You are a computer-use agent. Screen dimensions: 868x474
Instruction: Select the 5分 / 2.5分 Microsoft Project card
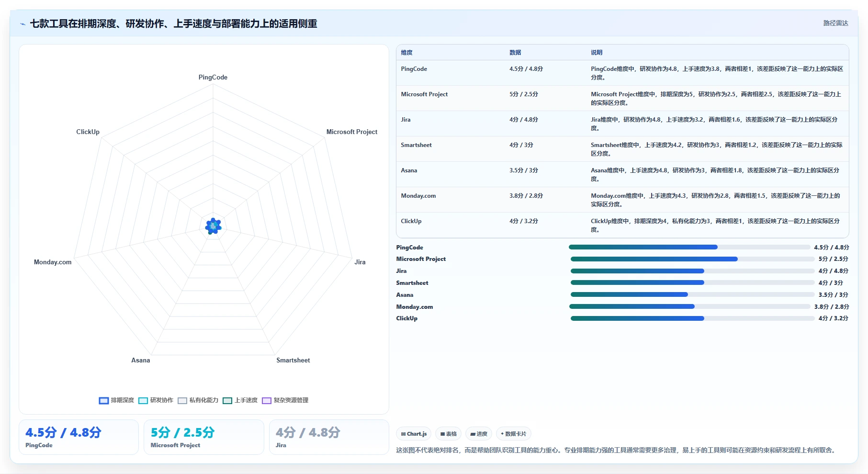click(x=204, y=437)
